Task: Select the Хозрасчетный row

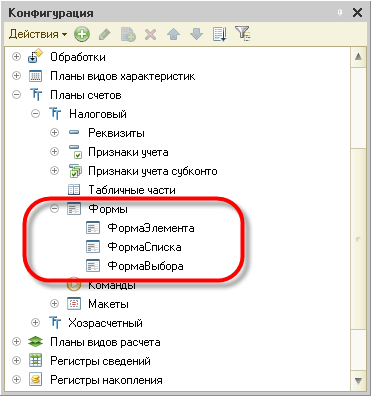Action: click(x=105, y=323)
